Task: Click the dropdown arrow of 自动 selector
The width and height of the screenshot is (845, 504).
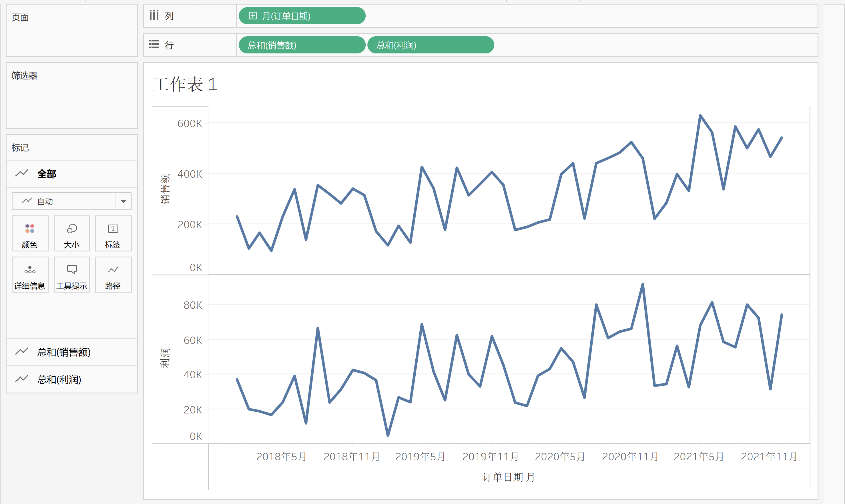Action: (124, 201)
